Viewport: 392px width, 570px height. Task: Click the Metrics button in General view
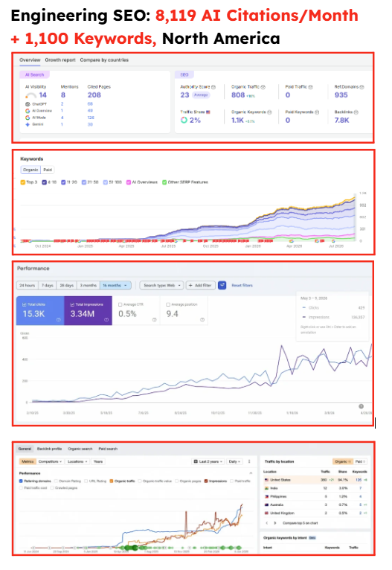28,461
